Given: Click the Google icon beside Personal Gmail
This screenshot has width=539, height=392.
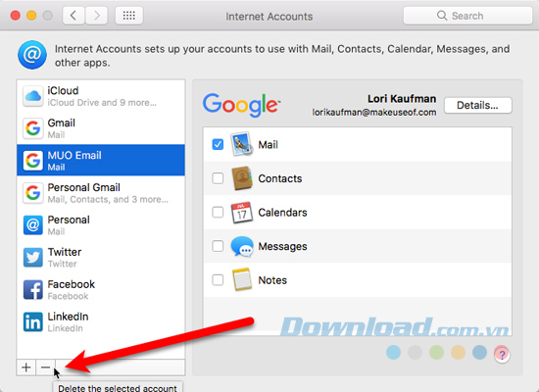Looking at the screenshot, I should point(33,193).
